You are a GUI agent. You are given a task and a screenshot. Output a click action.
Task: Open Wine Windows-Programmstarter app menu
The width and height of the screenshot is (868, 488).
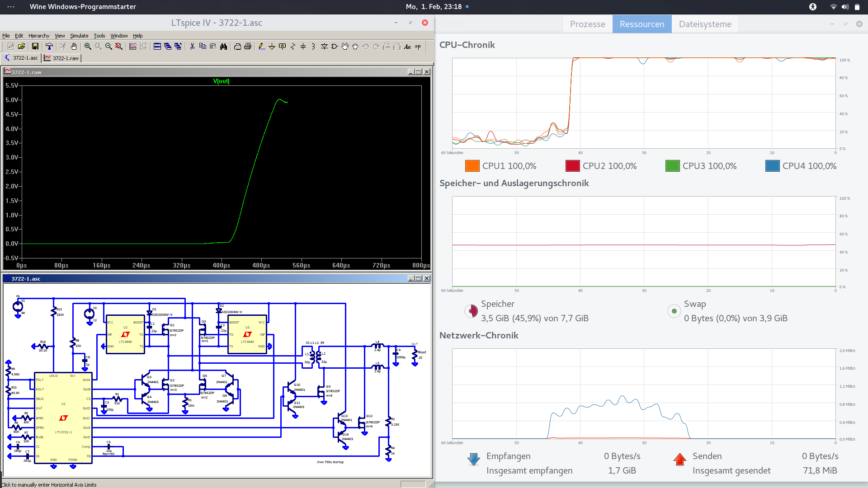click(x=83, y=7)
